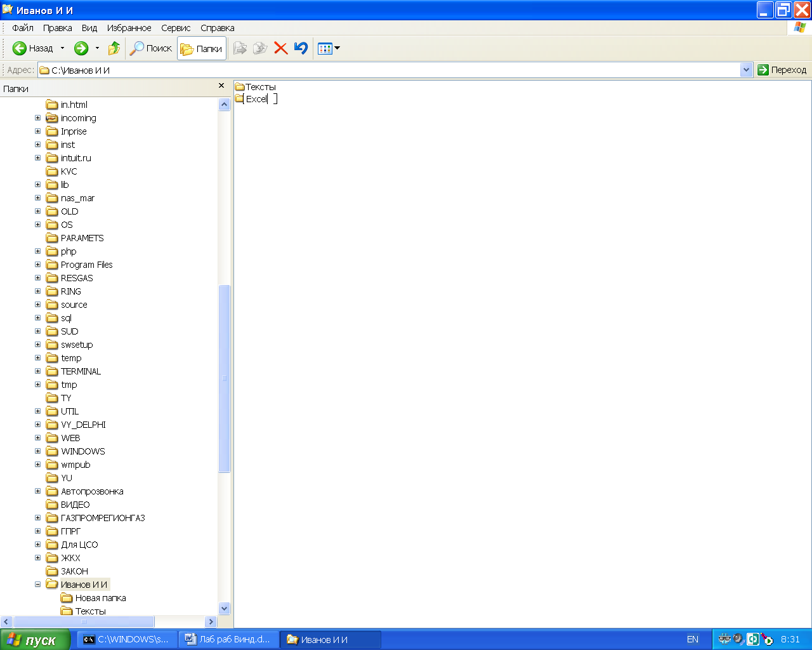
Task: Open the Избранное menu
Action: coord(129,28)
